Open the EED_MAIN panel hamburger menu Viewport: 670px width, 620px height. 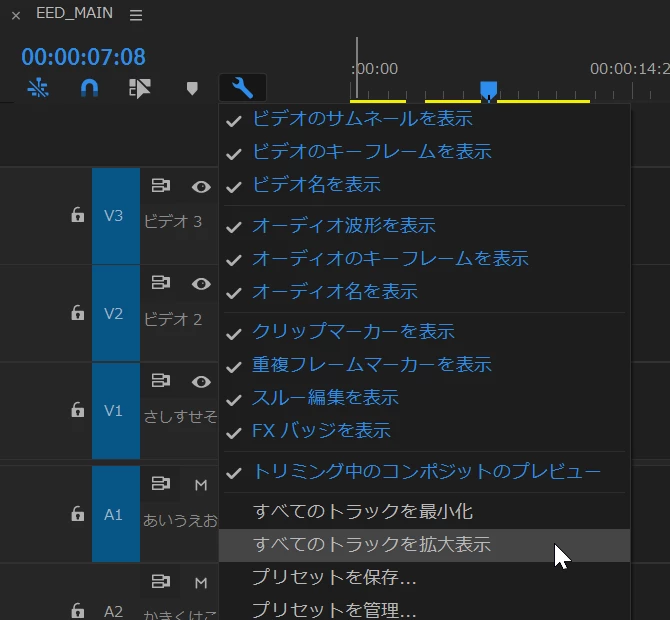(x=136, y=15)
